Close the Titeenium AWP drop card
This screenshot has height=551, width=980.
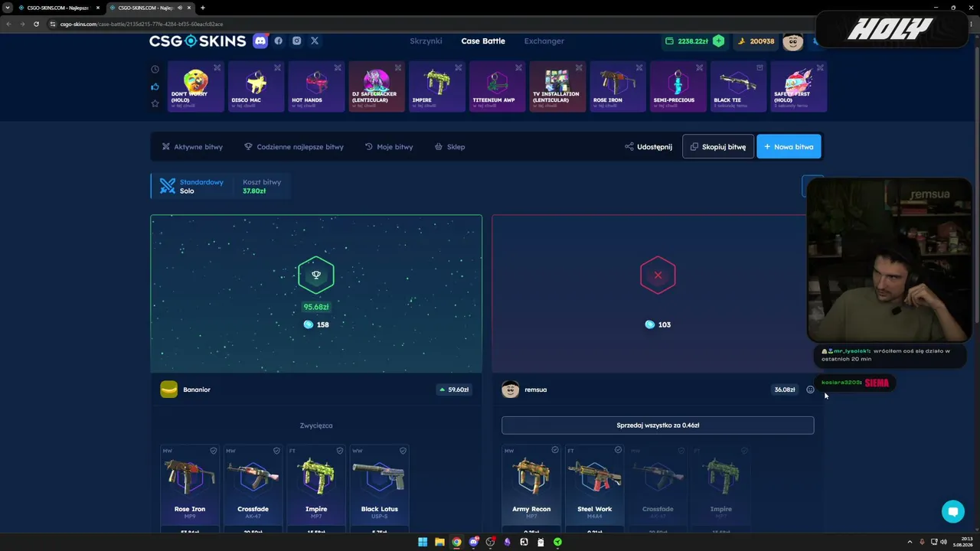pos(518,67)
